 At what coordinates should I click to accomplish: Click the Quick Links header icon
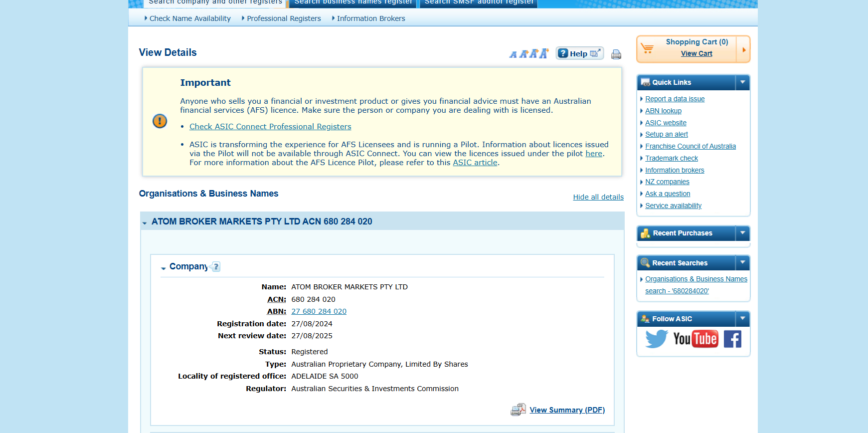[x=646, y=82]
